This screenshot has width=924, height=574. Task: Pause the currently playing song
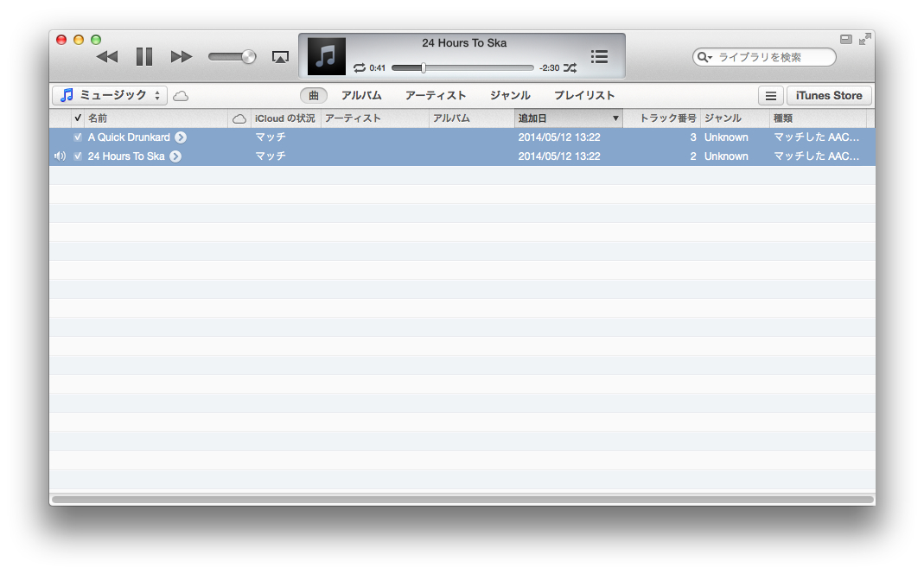pyautogui.click(x=143, y=56)
